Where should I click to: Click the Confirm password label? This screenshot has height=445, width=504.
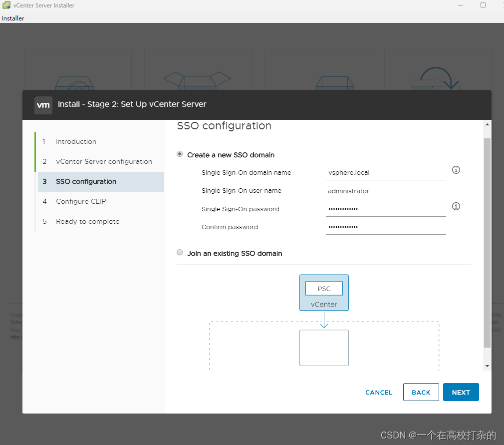pyautogui.click(x=230, y=227)
